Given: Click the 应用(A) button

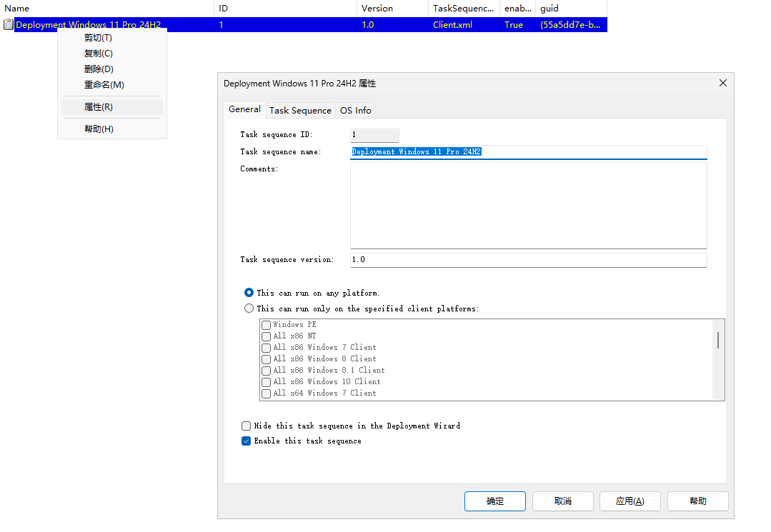Looking at the screenshot, I should [x=630, y=501].
